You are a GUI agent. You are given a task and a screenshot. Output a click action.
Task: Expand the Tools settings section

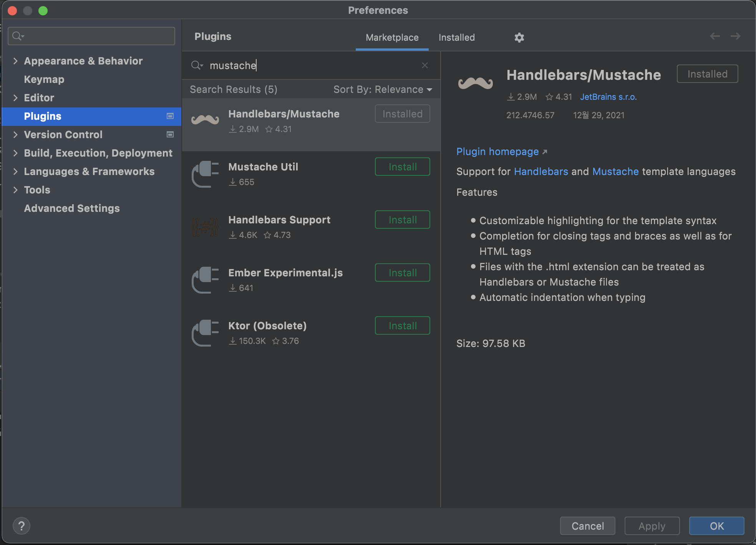pyautogui.click(x=15, y=190)
